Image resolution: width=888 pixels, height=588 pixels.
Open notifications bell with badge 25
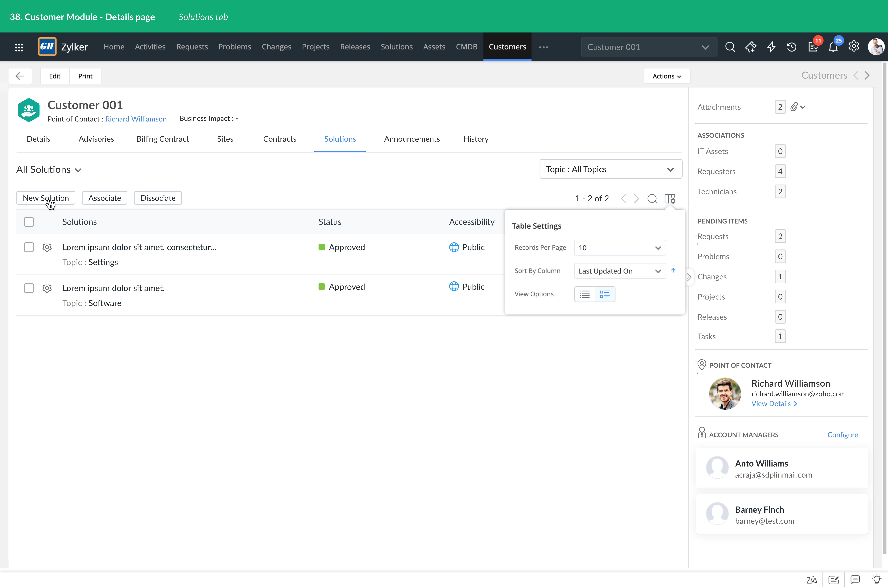833,47
